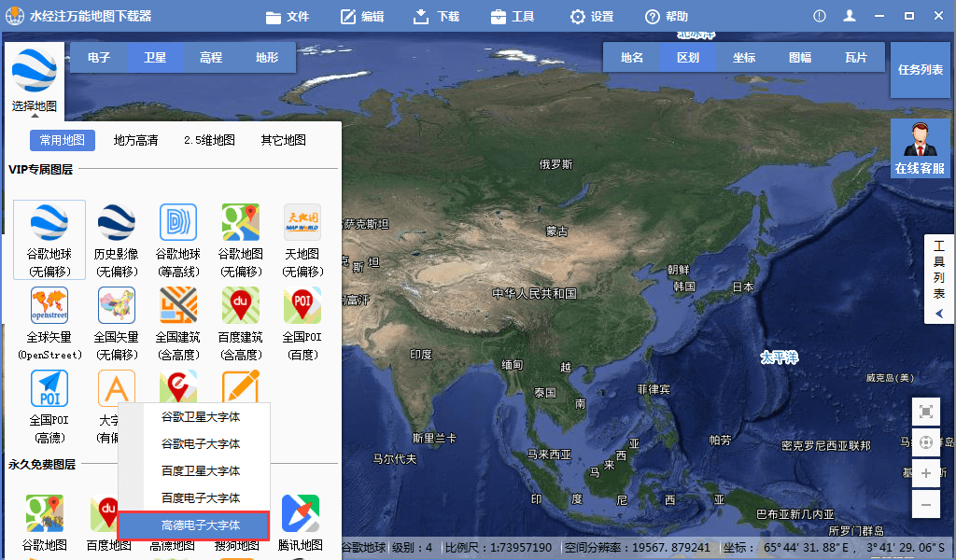Click the red C map pin icon
The image size is (956, 560).
coord(178,386)
